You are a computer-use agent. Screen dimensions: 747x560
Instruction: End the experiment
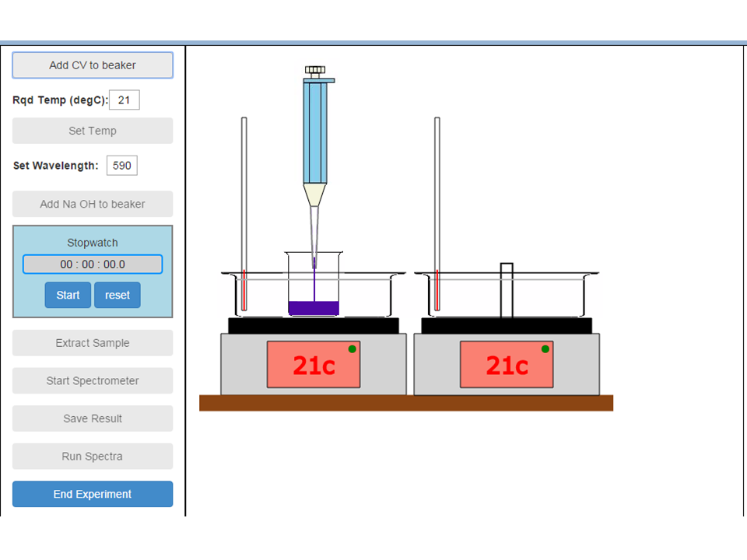click(x=93, y=494)
